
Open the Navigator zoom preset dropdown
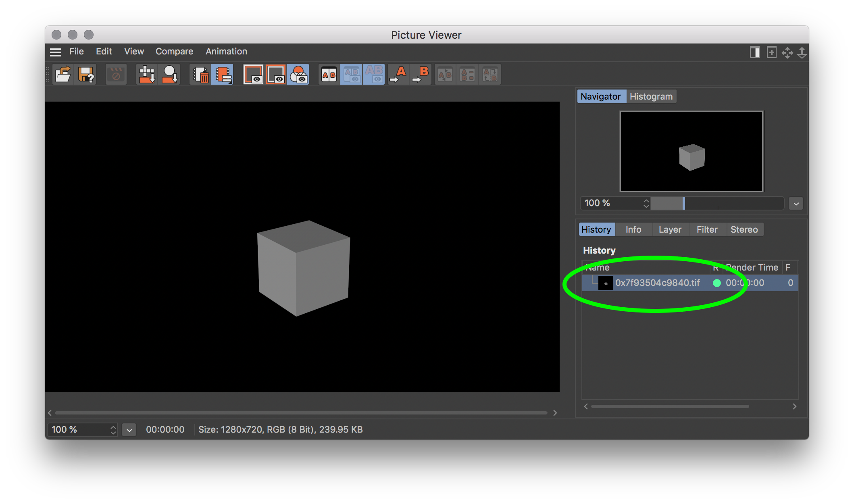click(x=796, y=203)
